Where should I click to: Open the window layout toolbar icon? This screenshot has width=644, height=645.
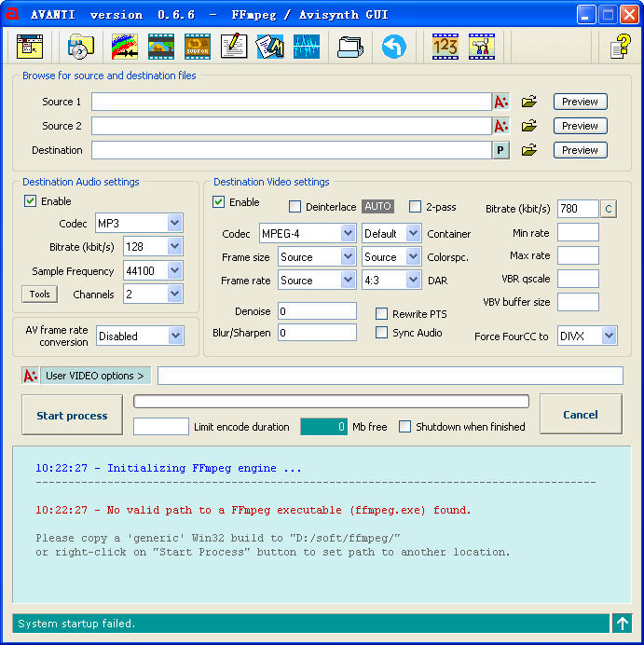[x=30, y=47]
